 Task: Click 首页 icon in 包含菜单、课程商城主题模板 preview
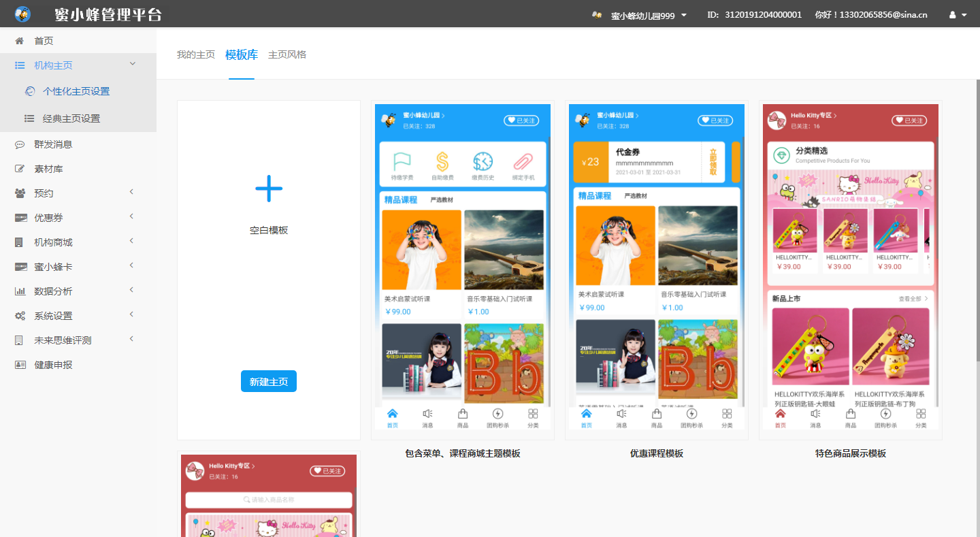[393, 414]
